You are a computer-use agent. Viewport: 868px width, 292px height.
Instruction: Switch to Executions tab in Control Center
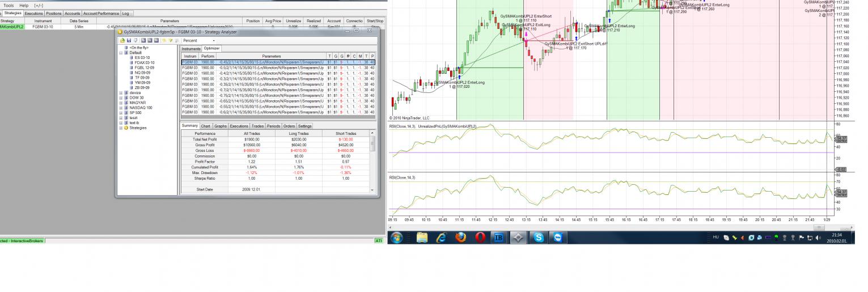click(x=33, y=13)
